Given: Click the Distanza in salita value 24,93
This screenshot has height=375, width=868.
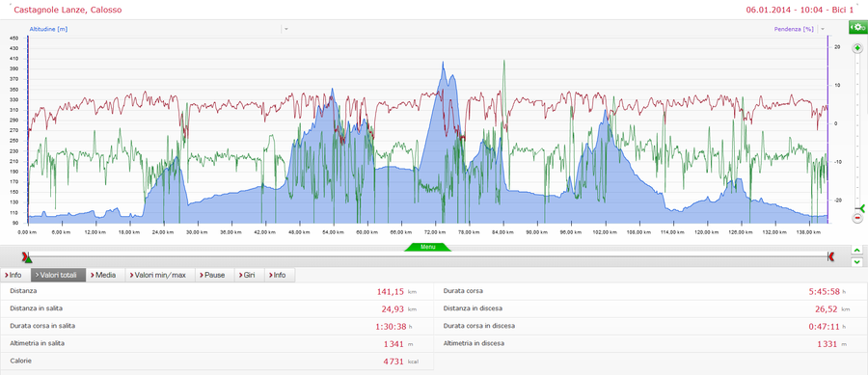Looking at the screenshot, I should (393, 309).
